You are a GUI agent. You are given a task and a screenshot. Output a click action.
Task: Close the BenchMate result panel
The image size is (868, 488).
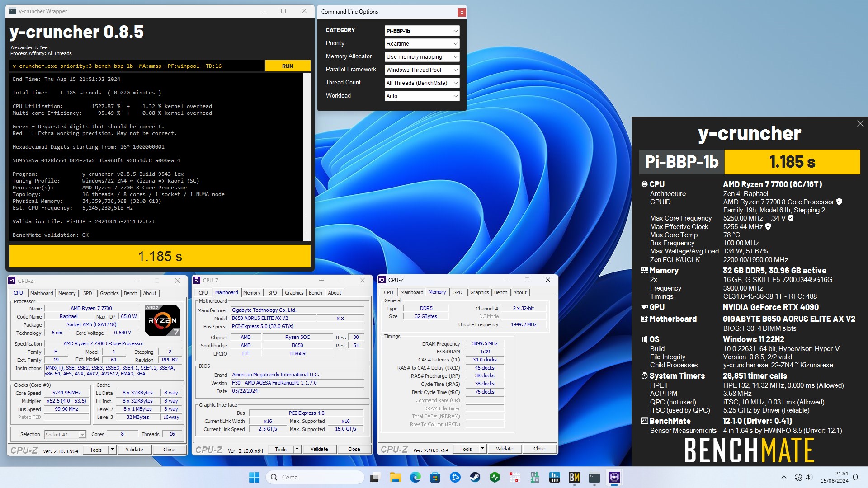[x=860, y=124]
